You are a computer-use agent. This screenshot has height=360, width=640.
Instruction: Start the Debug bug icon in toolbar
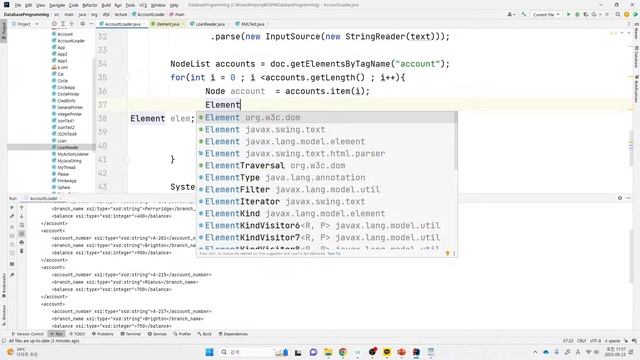click(577, 14)
